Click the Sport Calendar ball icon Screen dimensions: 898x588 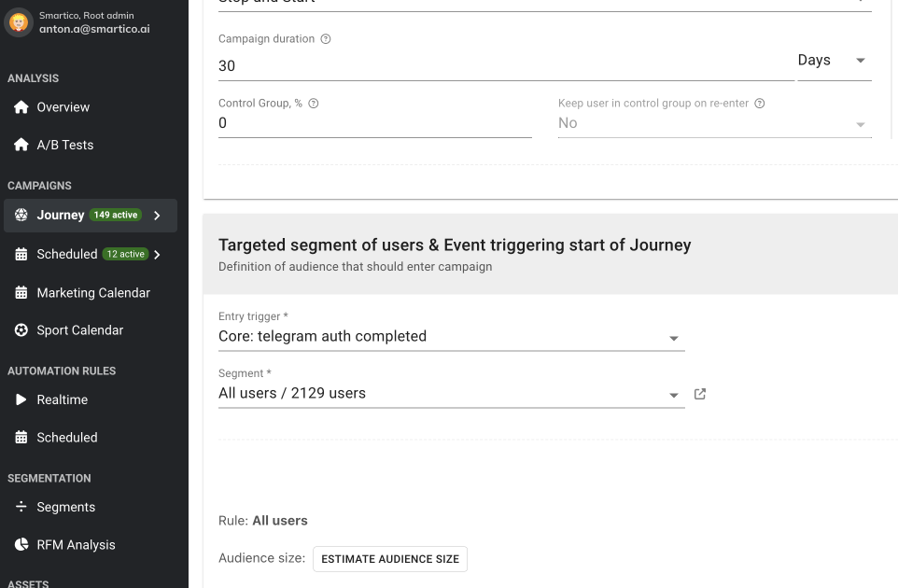point(21,330)
